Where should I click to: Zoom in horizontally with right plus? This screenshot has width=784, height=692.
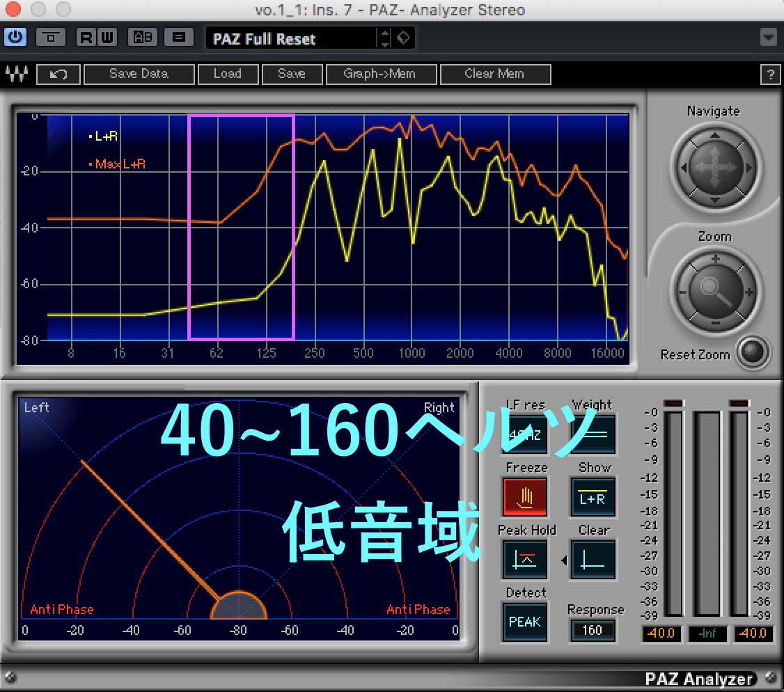[749, 292]
